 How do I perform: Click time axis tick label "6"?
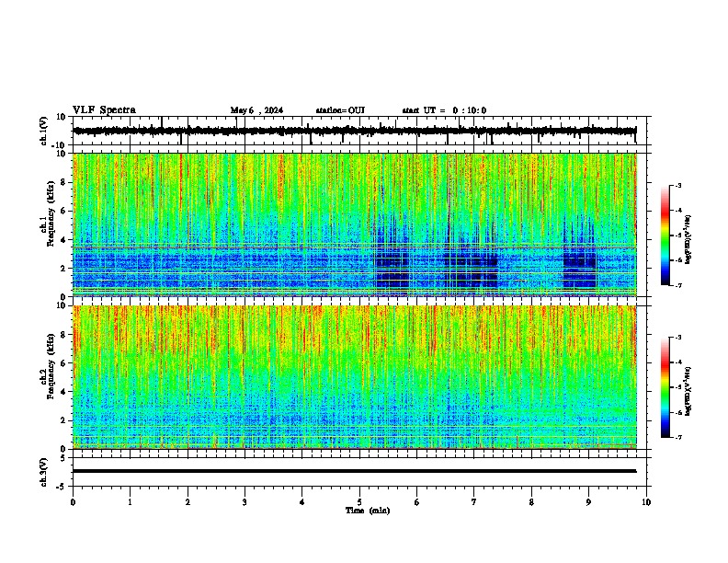coord(417,502)
